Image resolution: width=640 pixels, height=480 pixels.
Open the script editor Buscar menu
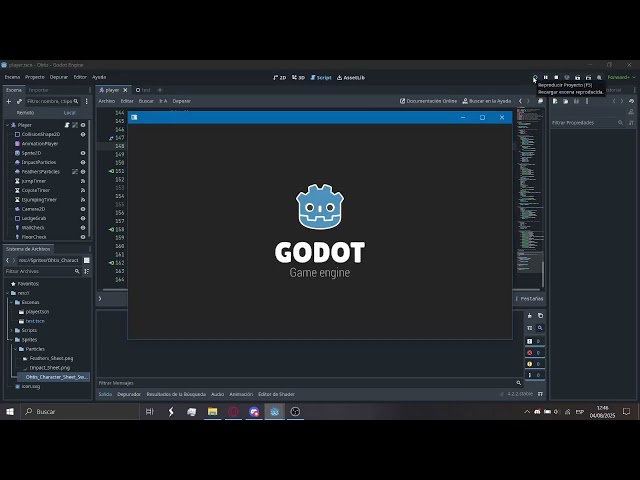pos(146,101)
